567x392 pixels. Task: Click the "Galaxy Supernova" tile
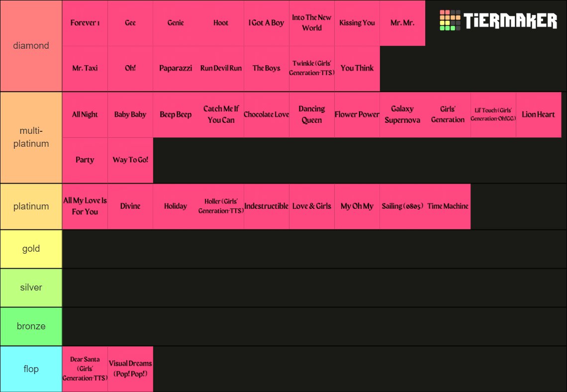point(402,114)
